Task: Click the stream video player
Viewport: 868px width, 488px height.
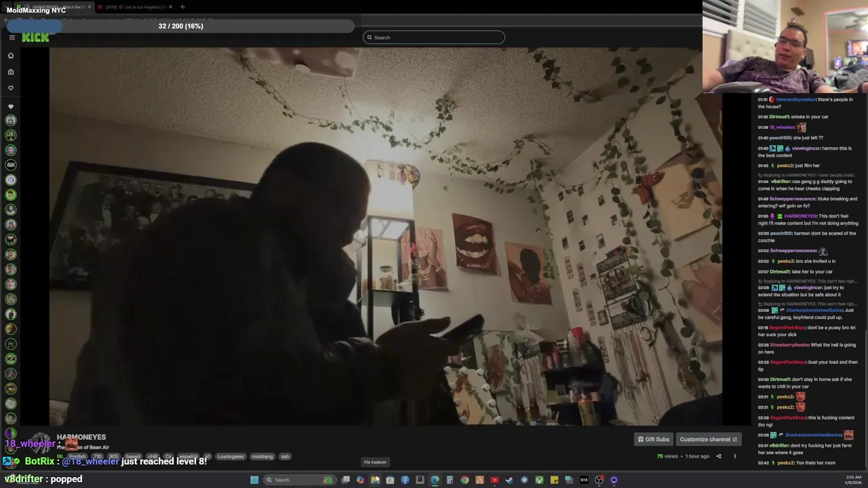Action: tap(385, 237)
